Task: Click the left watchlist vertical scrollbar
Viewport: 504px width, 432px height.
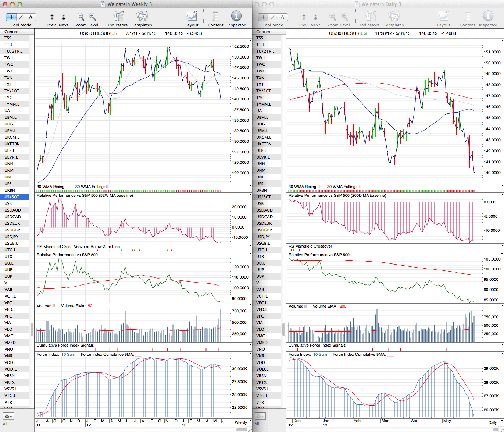Action: point(32,329)
